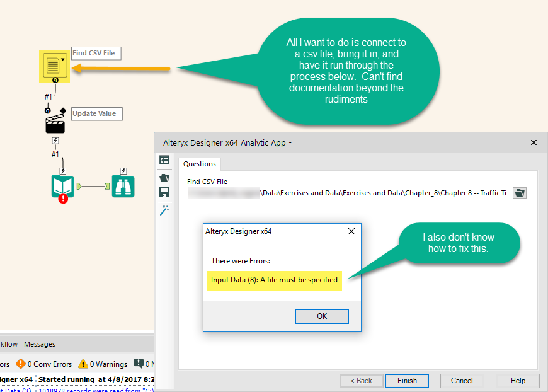
Task: Click the Browse binoculars tool on canvas
Action: click(x=123, y=186)
